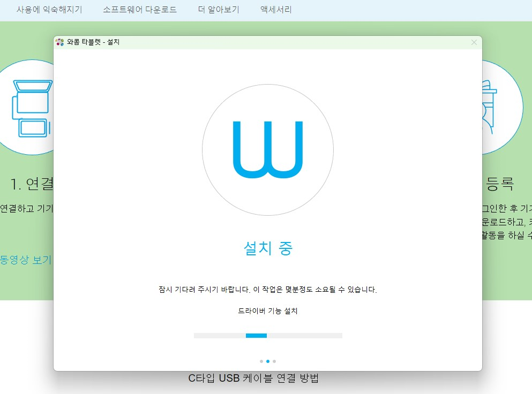Open the 액세서리 menu item
Screen dimensions: 532x394
point(276,10)
